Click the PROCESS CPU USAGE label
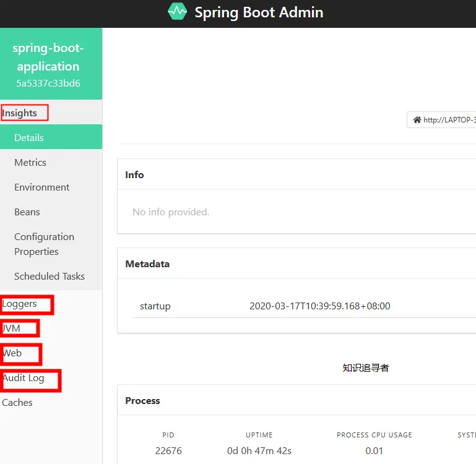Image resolution: width=476 pixels, height=464 pixels. (374, 435)
